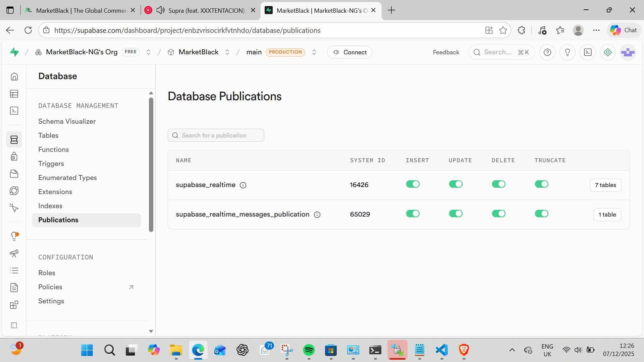
Task: Open the Storage icon in the sidebar
Action: point(14,174)
